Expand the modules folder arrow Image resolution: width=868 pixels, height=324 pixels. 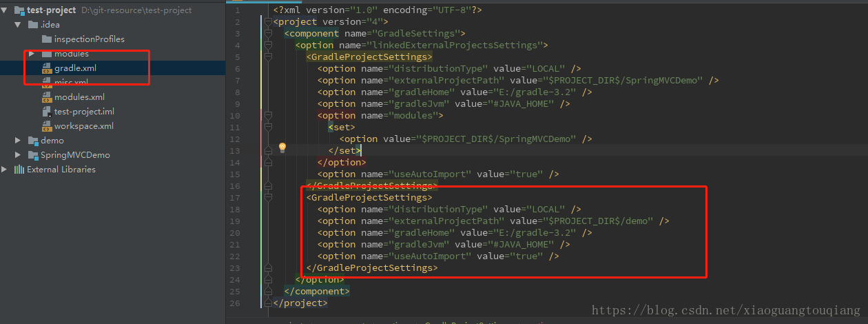32,54
